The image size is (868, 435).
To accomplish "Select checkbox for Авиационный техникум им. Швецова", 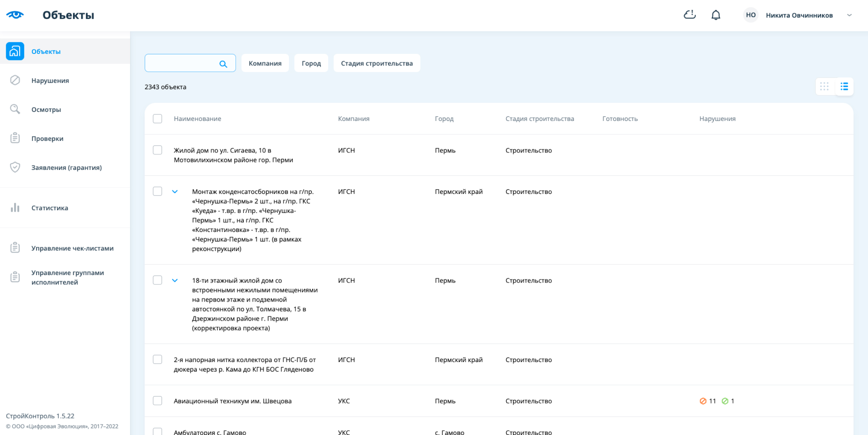I will [x=158, y=401].
